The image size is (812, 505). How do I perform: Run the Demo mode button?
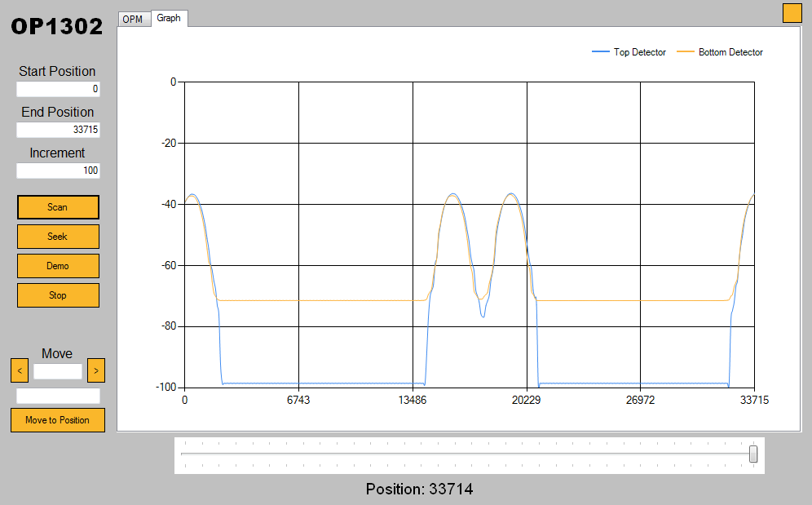tap(58, 266)
